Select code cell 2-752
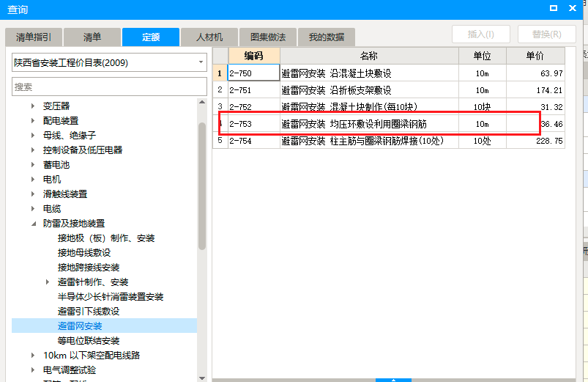This screenshot has height=382, width=588. [254, 106]
